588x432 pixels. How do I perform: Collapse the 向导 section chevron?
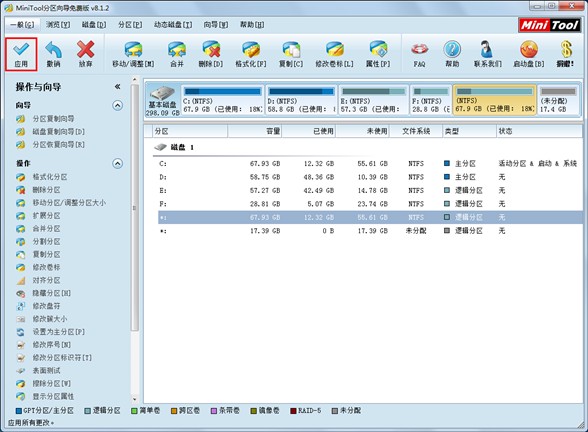pos(117,105)
